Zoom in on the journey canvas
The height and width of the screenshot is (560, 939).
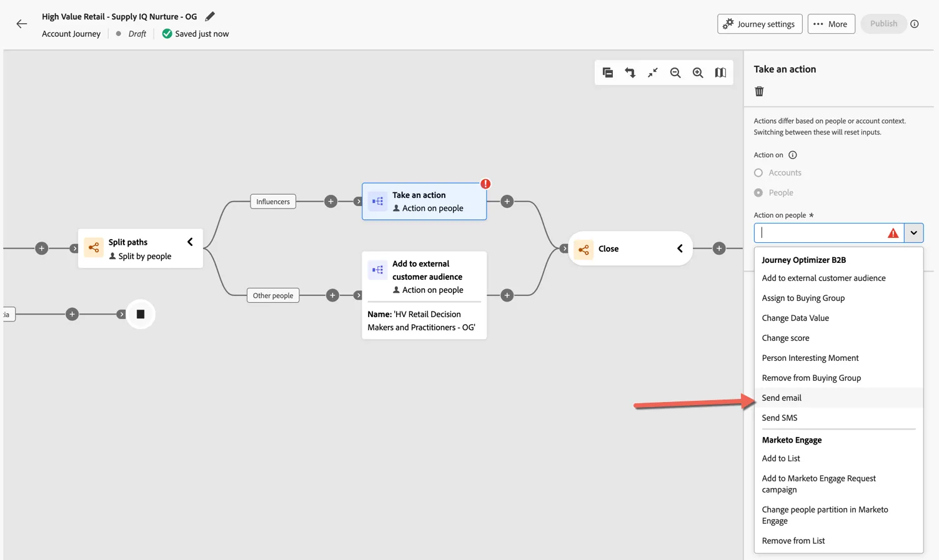(698, 72)
